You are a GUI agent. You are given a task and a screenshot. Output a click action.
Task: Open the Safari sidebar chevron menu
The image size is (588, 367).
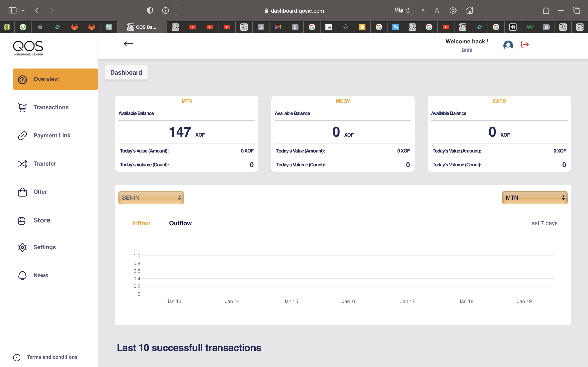pyautogui.click(x=23, y=10)
